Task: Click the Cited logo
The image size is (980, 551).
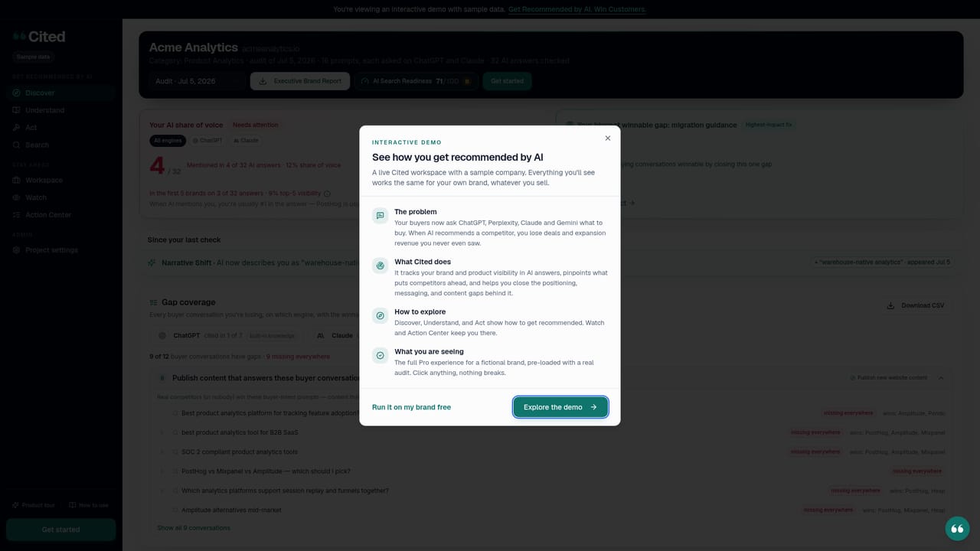Action: (39, 37)
